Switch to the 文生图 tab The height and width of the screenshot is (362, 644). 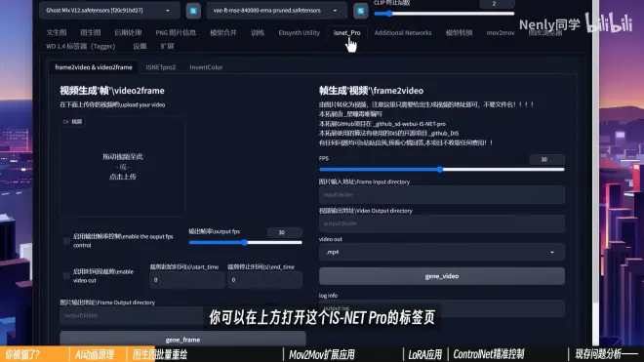(x=57, y=33)
